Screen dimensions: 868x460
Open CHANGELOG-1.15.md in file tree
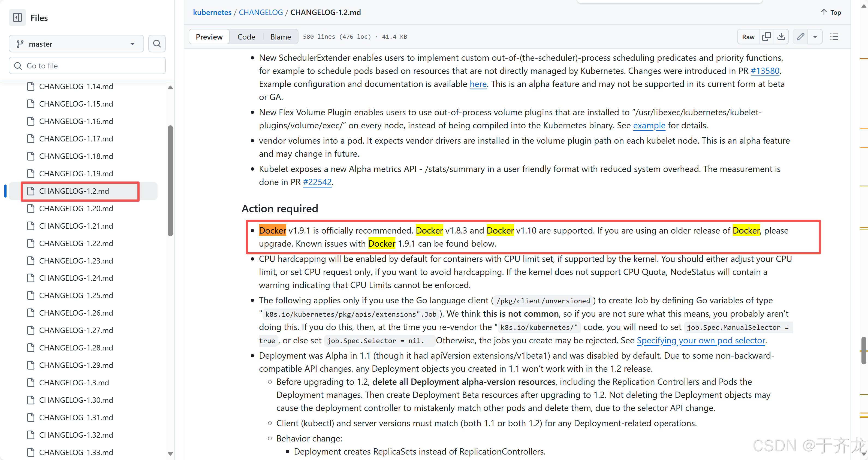point(76,104)
